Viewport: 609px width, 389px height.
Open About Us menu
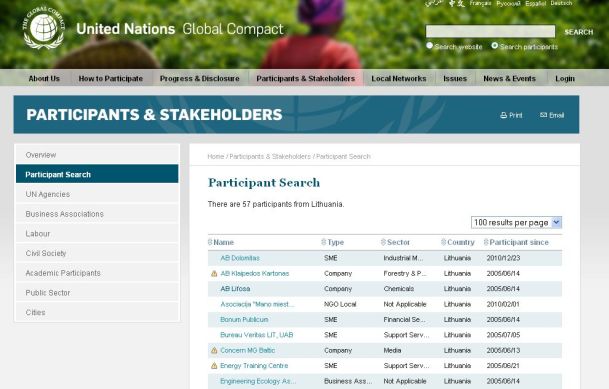pyautogui.click(x=44, y=78)
